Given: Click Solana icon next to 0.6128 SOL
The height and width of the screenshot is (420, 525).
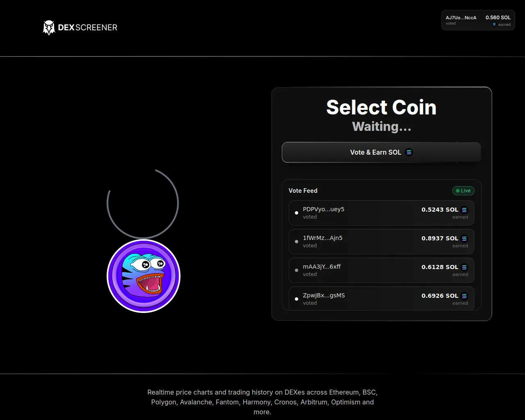Looking at the screenshot, I should point(464,267).
